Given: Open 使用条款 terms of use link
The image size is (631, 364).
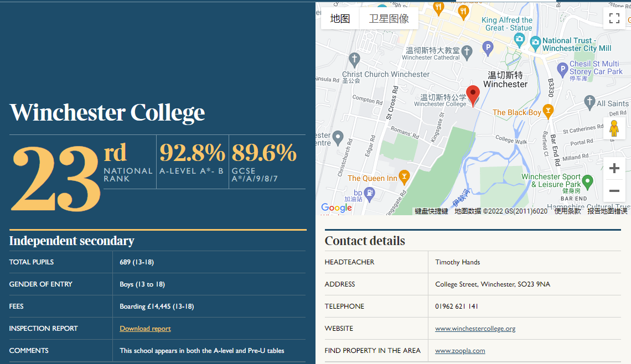Looking at the screenshot, I should tap(567, 211).
